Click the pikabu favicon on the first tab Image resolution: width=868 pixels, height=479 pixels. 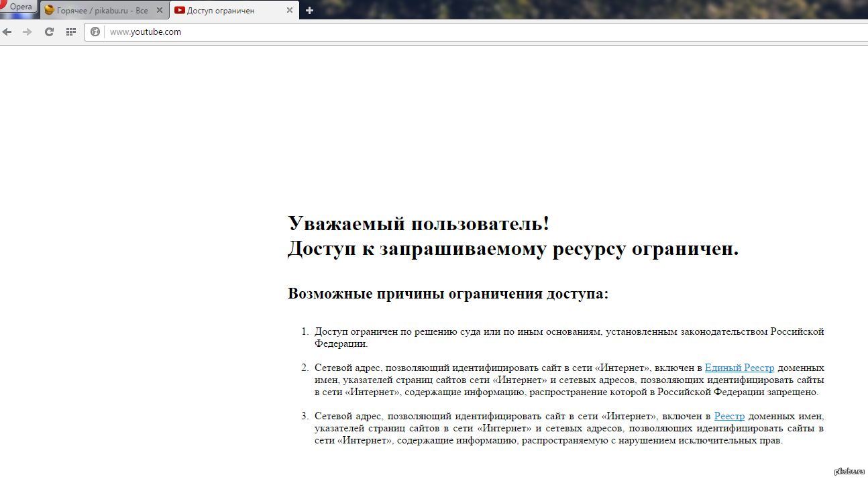point(50,10)
